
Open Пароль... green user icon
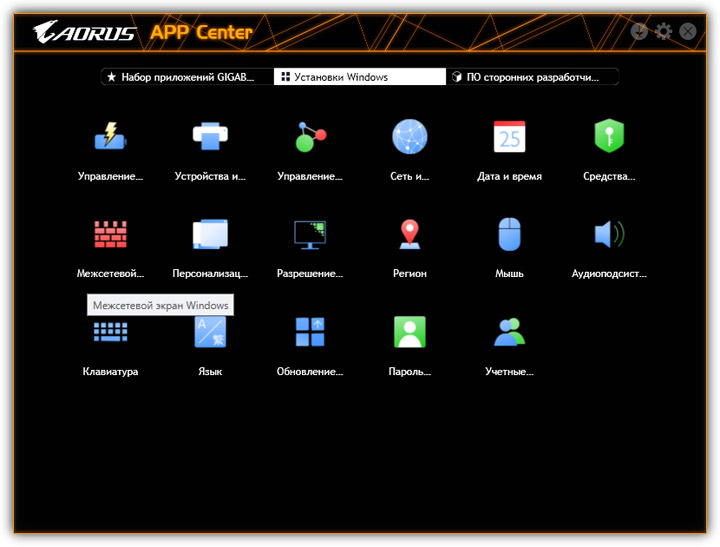[410, 332]
